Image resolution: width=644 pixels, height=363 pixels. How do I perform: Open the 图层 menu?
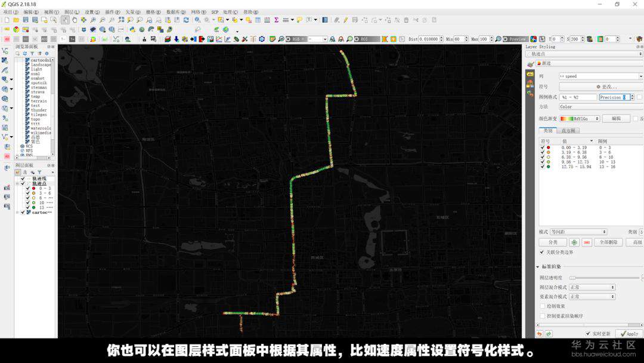[x=72, y=12]
